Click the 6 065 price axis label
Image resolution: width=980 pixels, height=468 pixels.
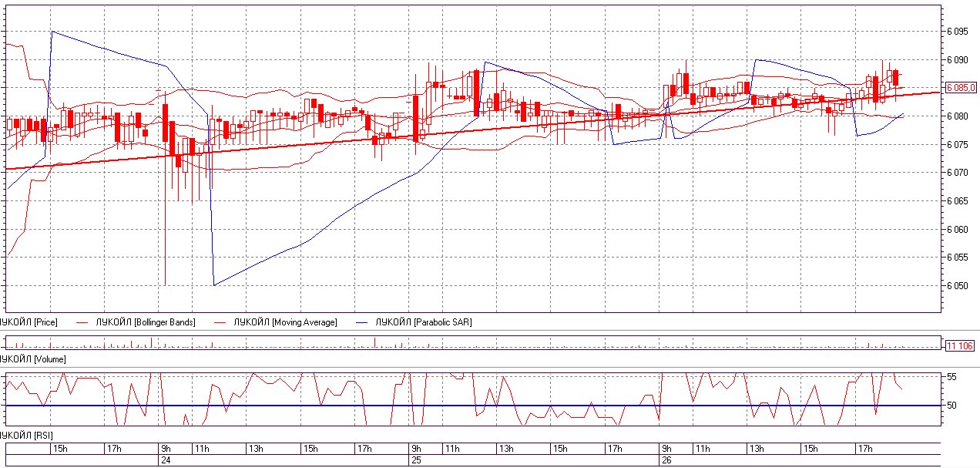point(957,201)
